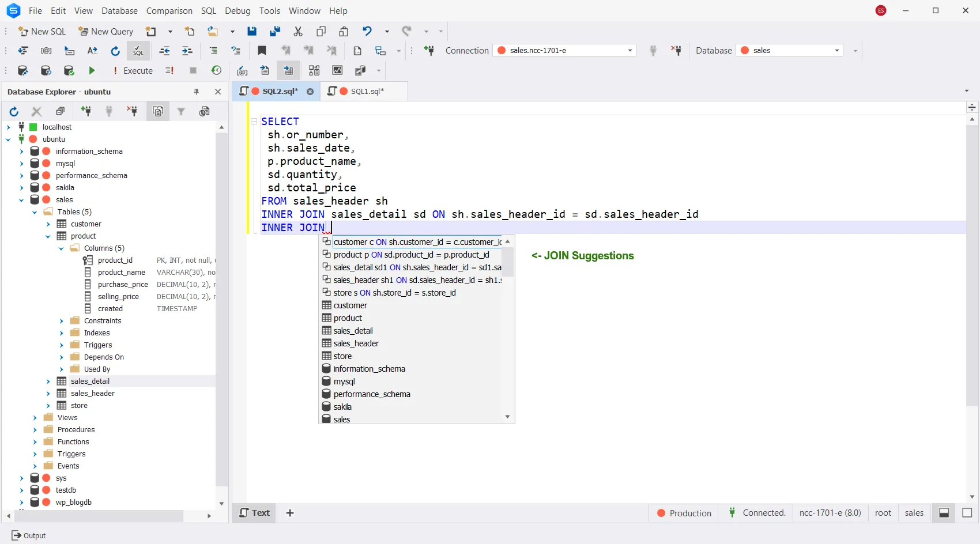This screenshot has height=544, width=980.
Task: Save the current SQL document
Action: pyautogui.click(x=252, y=31)
